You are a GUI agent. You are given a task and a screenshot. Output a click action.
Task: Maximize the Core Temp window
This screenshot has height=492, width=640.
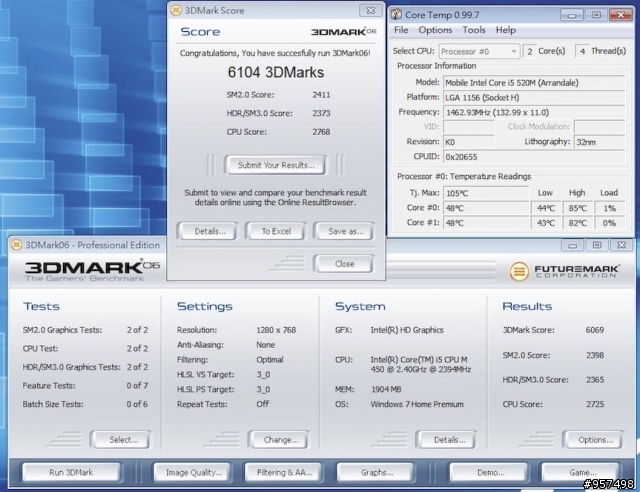[x=596, y=15]
